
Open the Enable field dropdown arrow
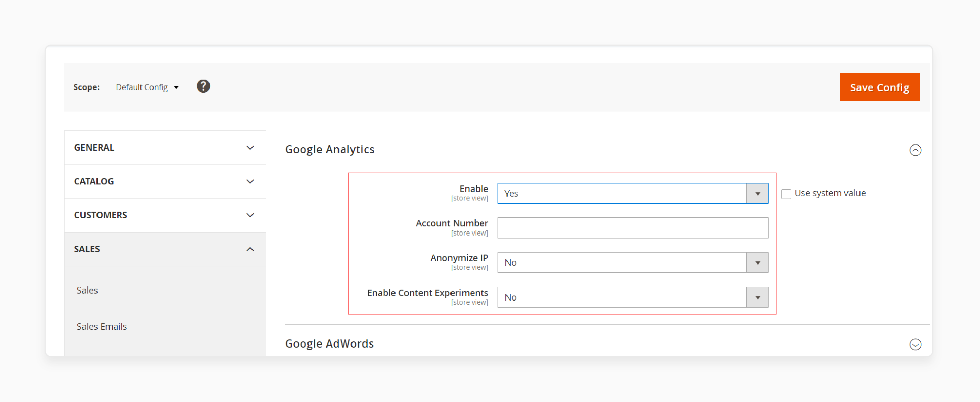click(x=758, y=193)
